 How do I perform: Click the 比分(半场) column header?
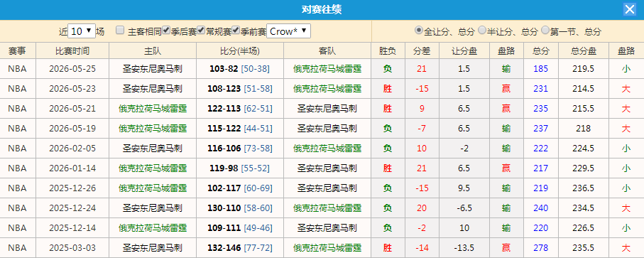(240, 51)
